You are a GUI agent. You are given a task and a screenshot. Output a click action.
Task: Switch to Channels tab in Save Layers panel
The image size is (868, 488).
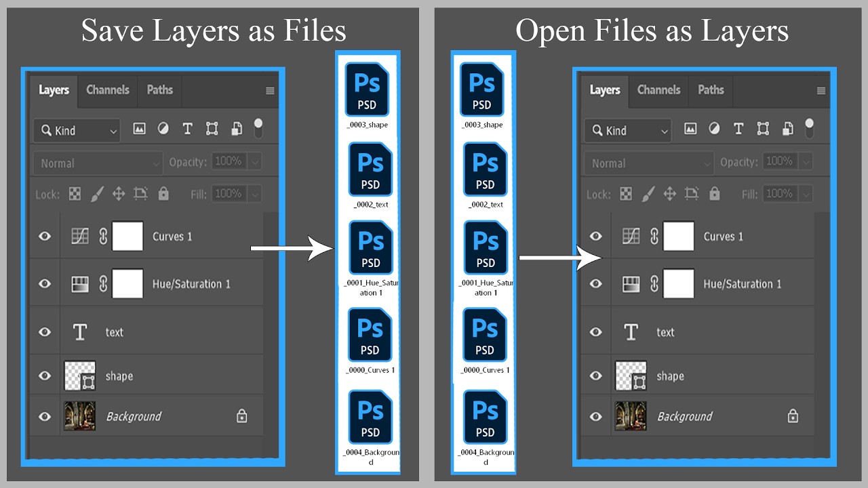tap(108, 90)
